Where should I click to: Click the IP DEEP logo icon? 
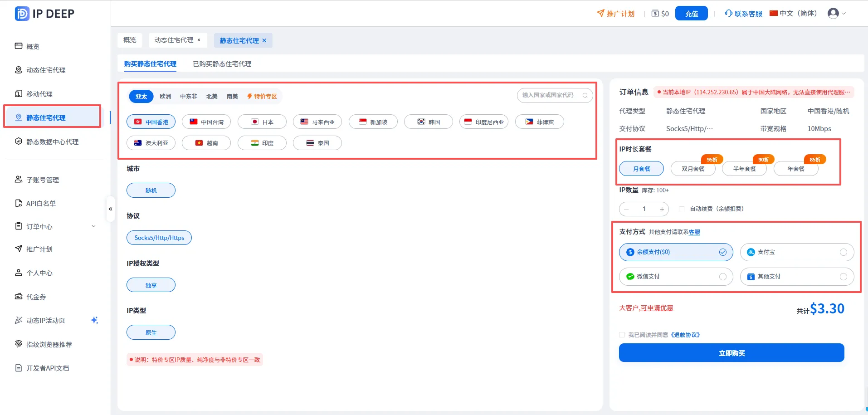click(x=22, y=14)
